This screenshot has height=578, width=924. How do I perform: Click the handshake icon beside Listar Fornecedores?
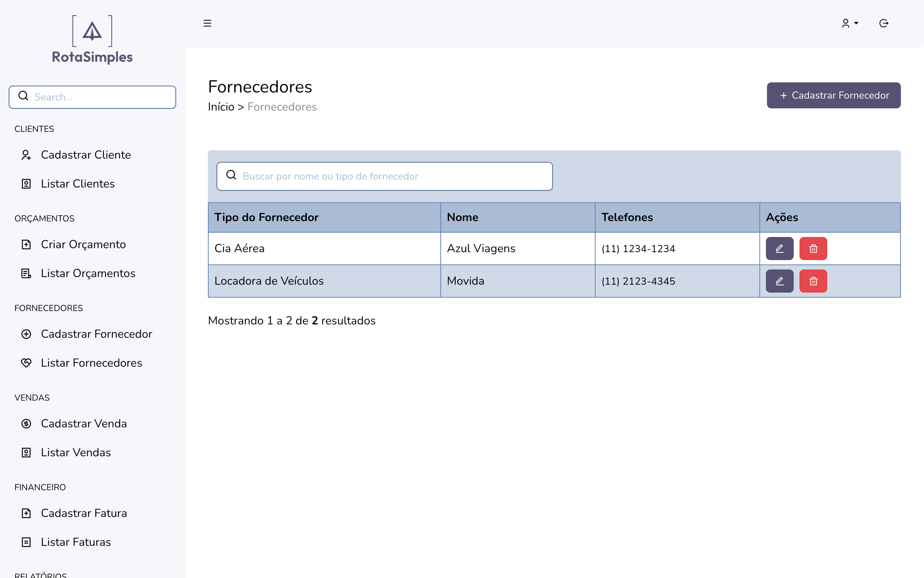[26, 363]
